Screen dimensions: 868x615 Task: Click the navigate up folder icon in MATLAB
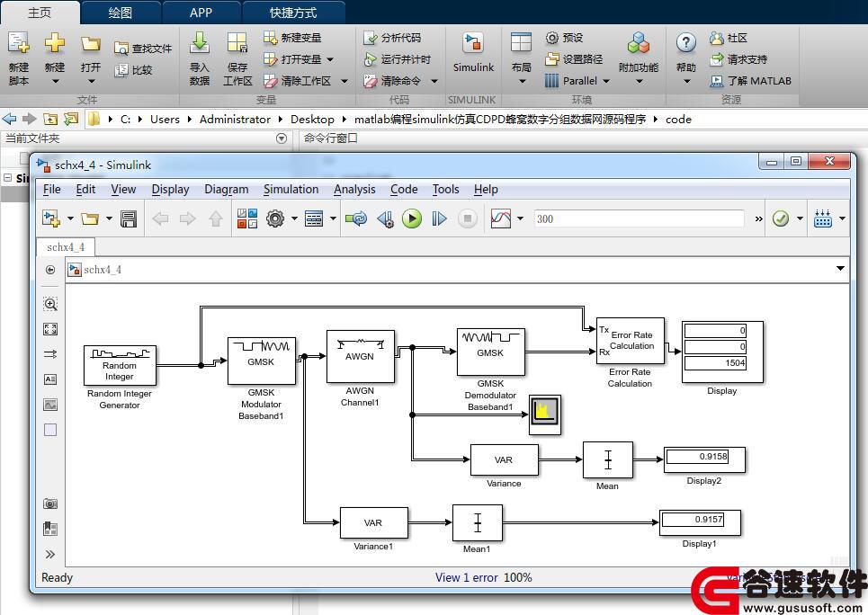point(50,119)
